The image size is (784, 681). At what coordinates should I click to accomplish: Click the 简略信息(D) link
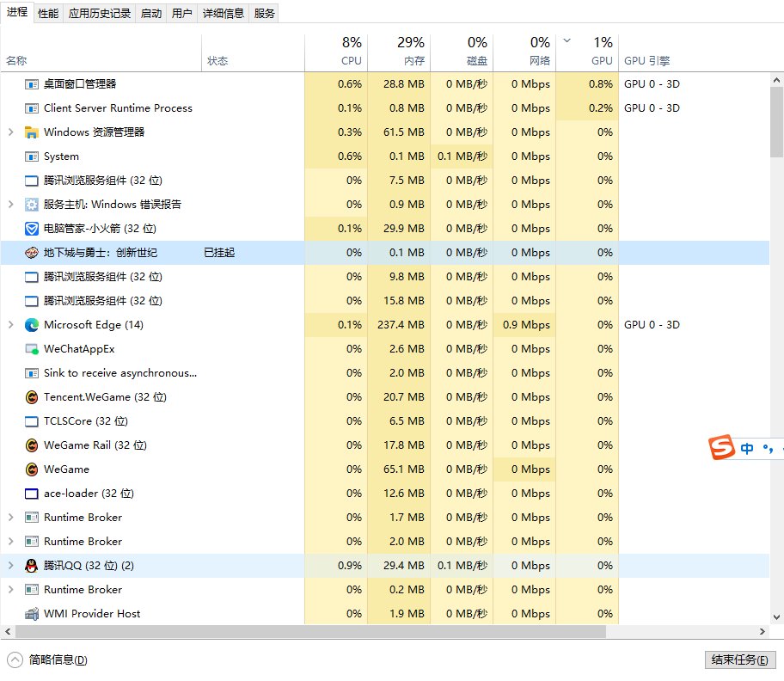[x=58, y=660]
